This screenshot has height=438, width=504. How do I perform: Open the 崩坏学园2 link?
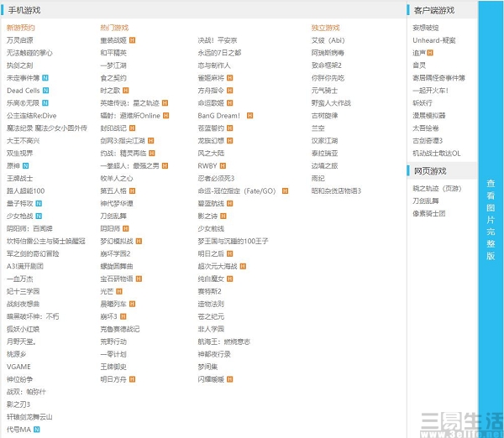tap(115, 253)
